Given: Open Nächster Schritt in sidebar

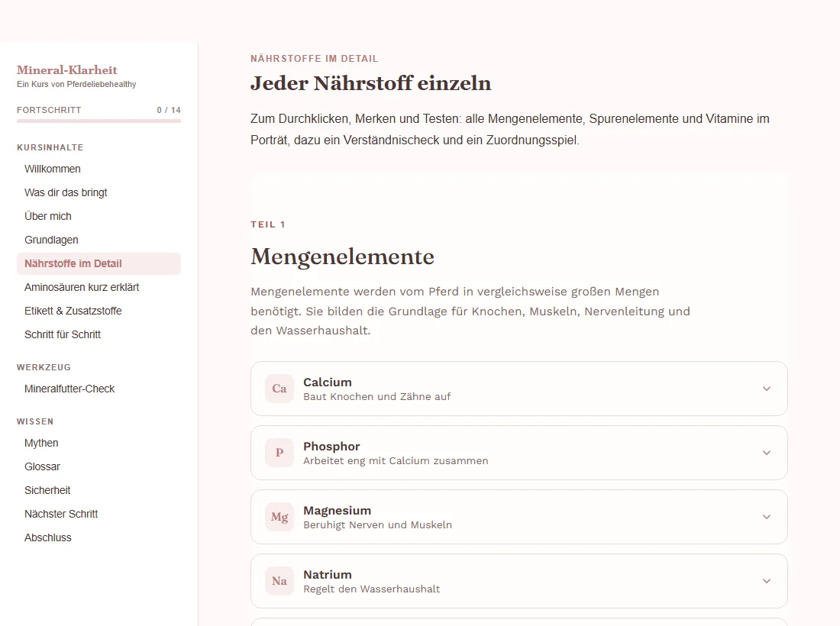Looking at the screenshot, I should pos(99,514).
